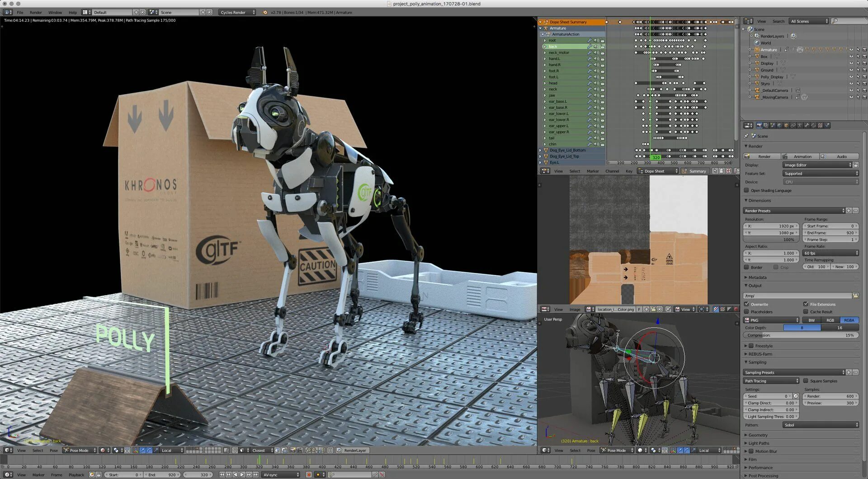This screenshot has height=479, width=868.
Task: Toggle visibility of _MovingCamera in outliner
Action: [851, 97]
